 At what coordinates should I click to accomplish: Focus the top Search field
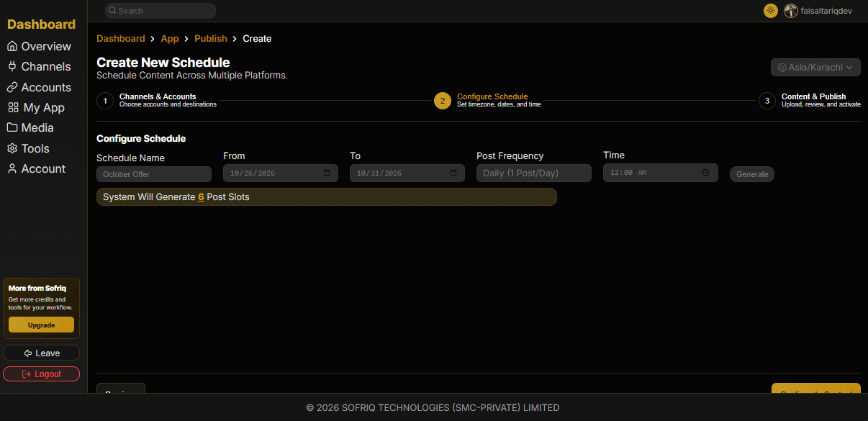[x=160, y=11]
